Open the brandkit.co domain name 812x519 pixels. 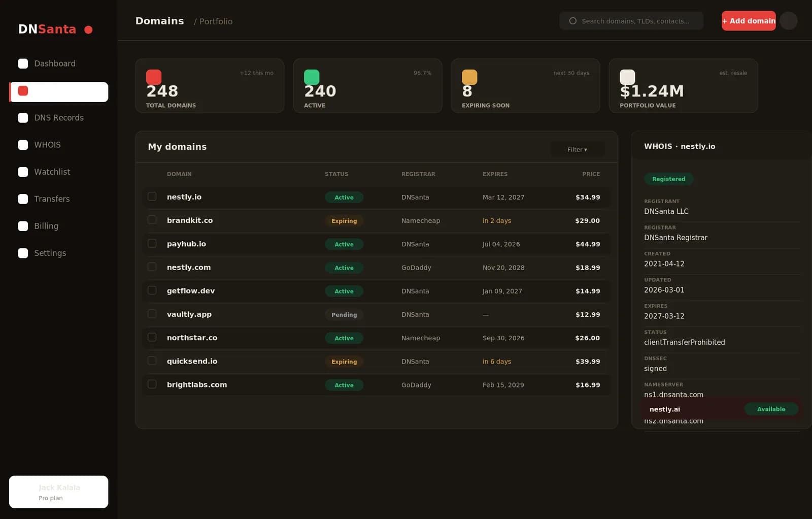point(190,220)
